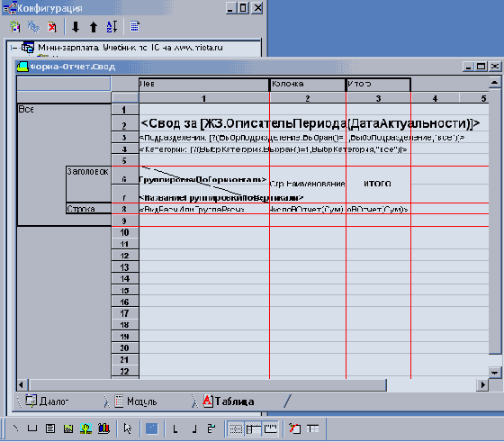Select the draw line tool
Screen dimensions: 504x442
[15, 428]
